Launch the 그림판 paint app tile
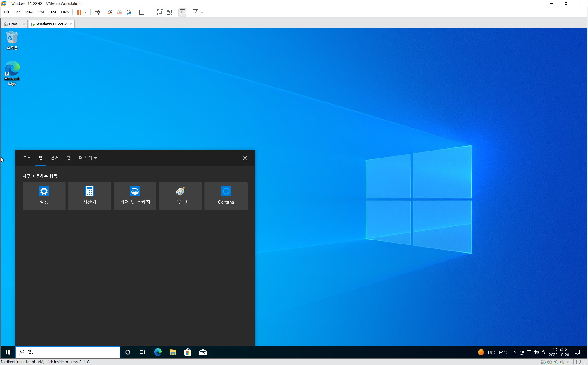This screenshot has width=588, height=365. (x=180, y=196)
